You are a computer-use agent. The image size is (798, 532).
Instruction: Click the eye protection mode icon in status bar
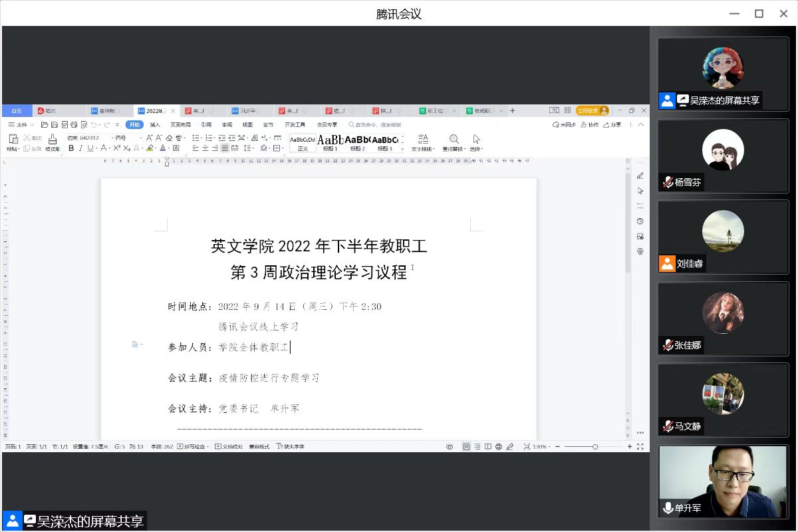(x=450, y=447)
